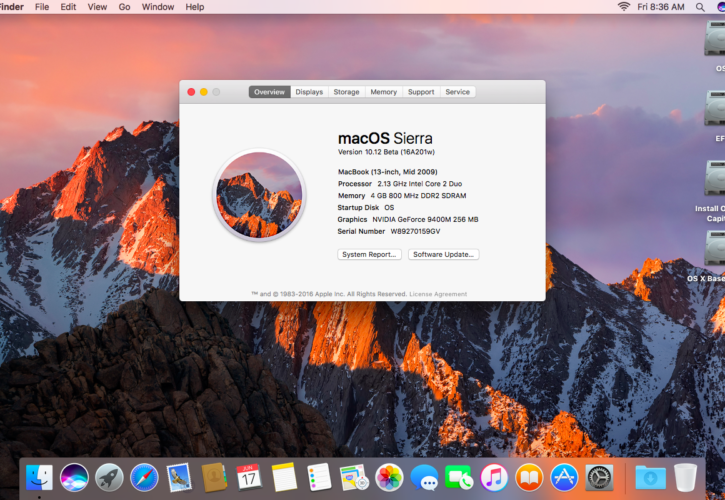Open Photos pinwheel icon in Dock
This screenshot has height=500, width=725.
tap(389, 477)
